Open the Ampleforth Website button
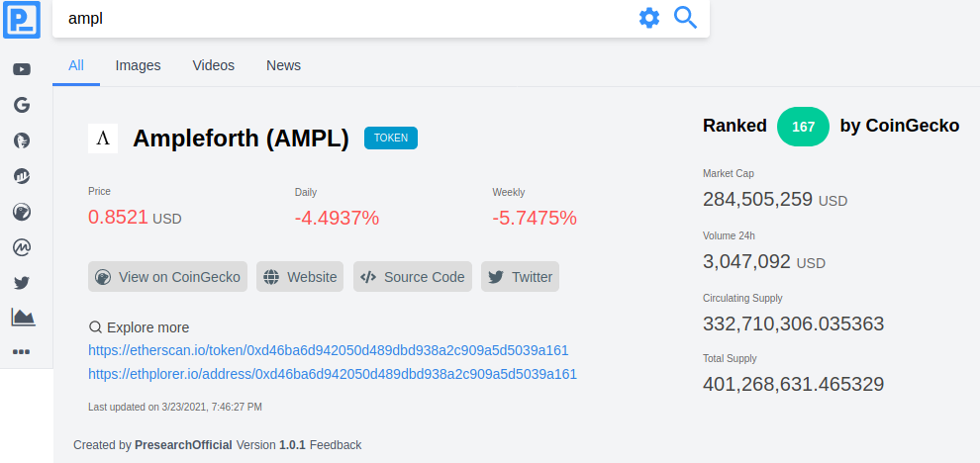Image resolution: width=980 pixels, height=463 pixels. (x=300, y=277)
